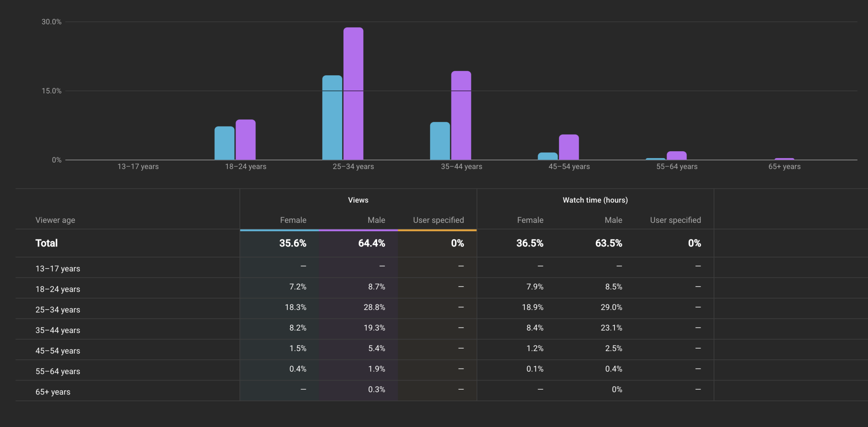Select the Views column group header
868x427 pixels.
358,200
